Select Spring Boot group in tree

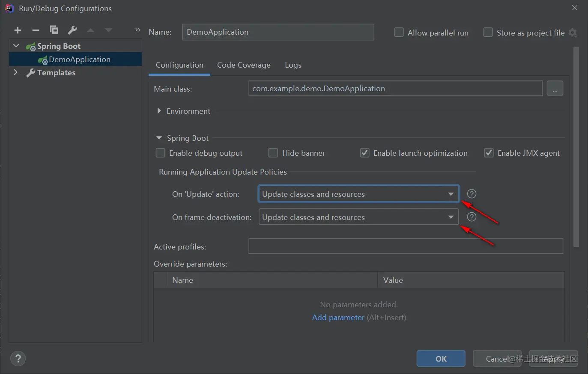[59, 46]
